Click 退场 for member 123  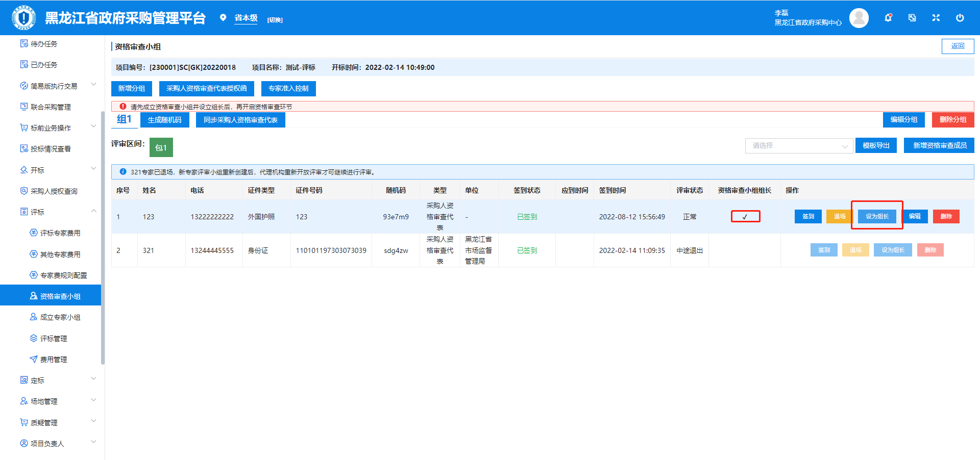(x=840, y=216)
